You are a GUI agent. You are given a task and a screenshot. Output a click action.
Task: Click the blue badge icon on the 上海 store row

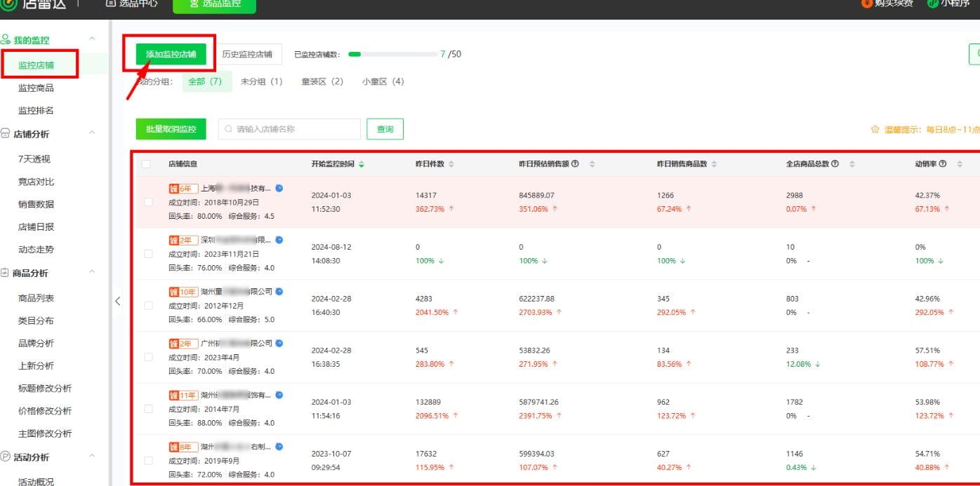click(x=279, y=188)
